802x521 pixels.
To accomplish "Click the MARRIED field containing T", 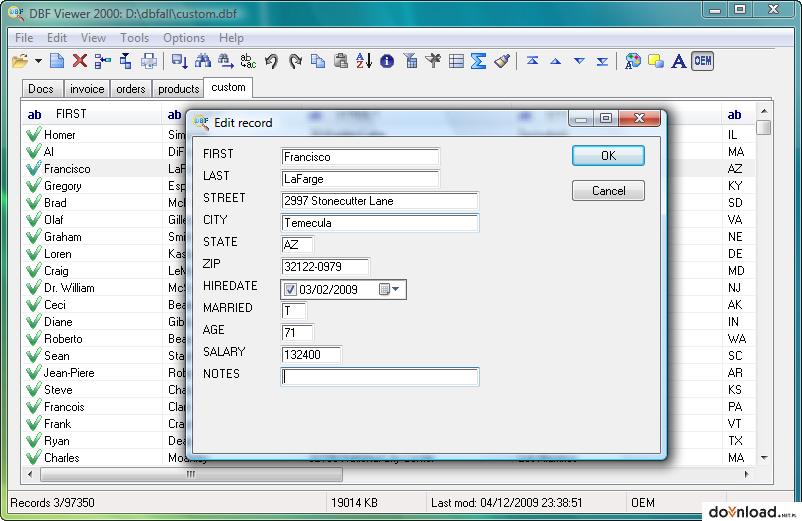I will click(x=294, y=311).
